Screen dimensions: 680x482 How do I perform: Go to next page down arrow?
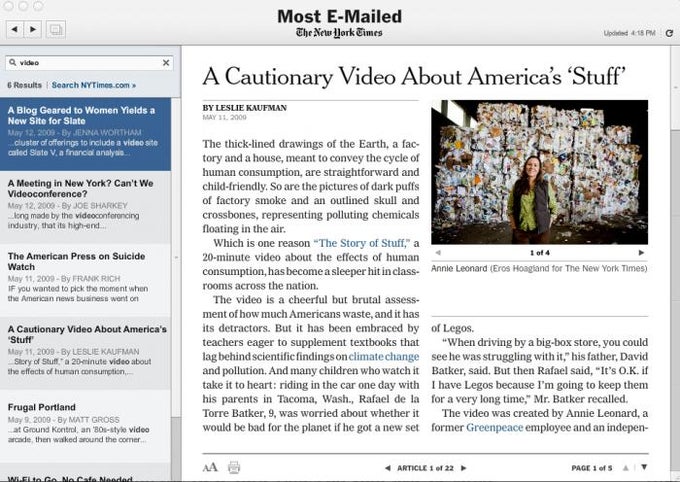644,467
